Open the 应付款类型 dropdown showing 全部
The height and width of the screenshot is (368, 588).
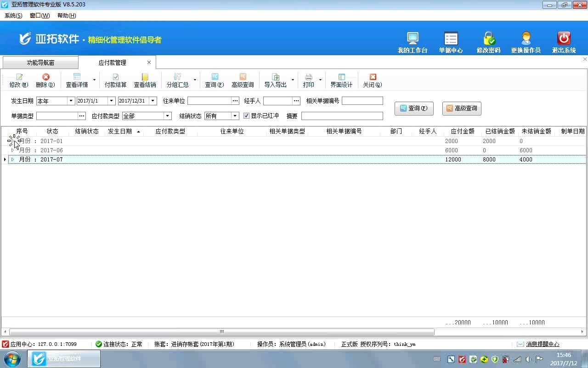pyautogui.click(x=167, y=115)
